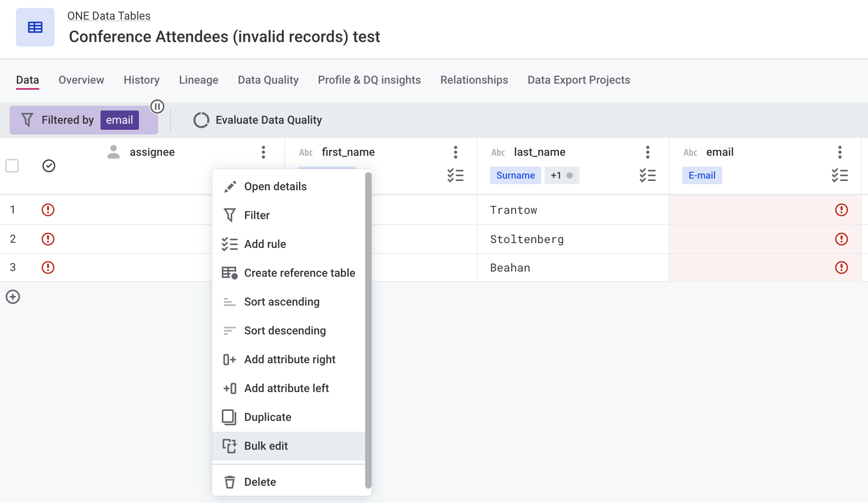Image resolution: width=868 pixels, height=503 pixels.
Task: Click row 1 invalid status icon
Action: point(48,210)
